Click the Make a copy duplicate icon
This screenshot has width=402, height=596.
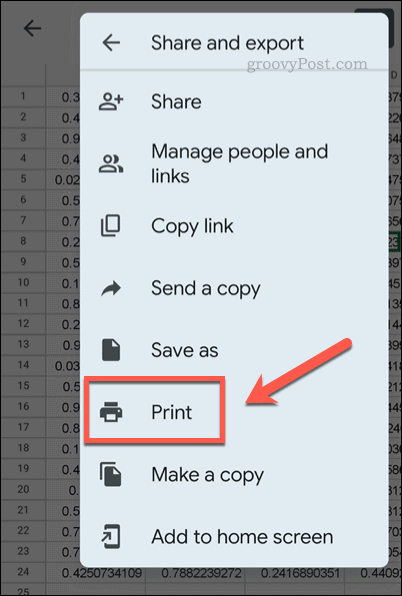(x=111, y=474)
